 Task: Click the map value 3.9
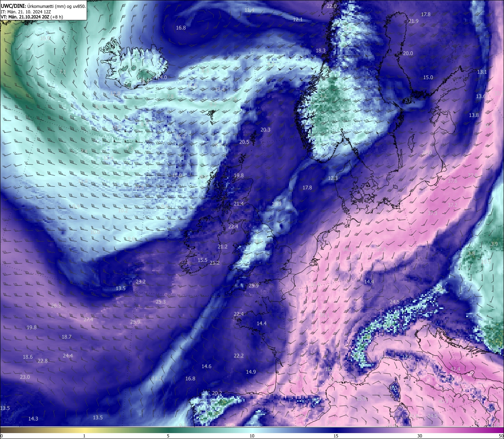coord(494,244)
